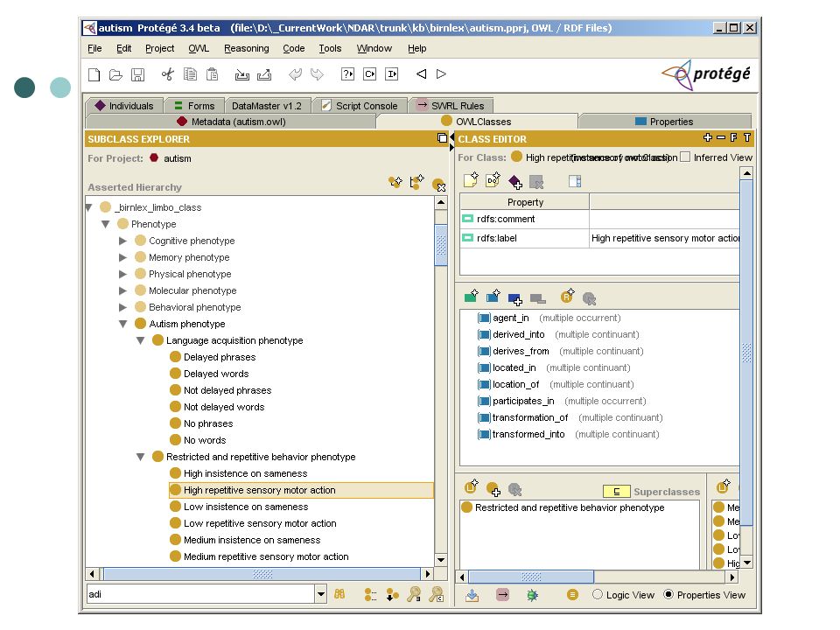Click the forward navigation triangle icon
This screenshot has height=630, width=840.
tap(441, 73)
